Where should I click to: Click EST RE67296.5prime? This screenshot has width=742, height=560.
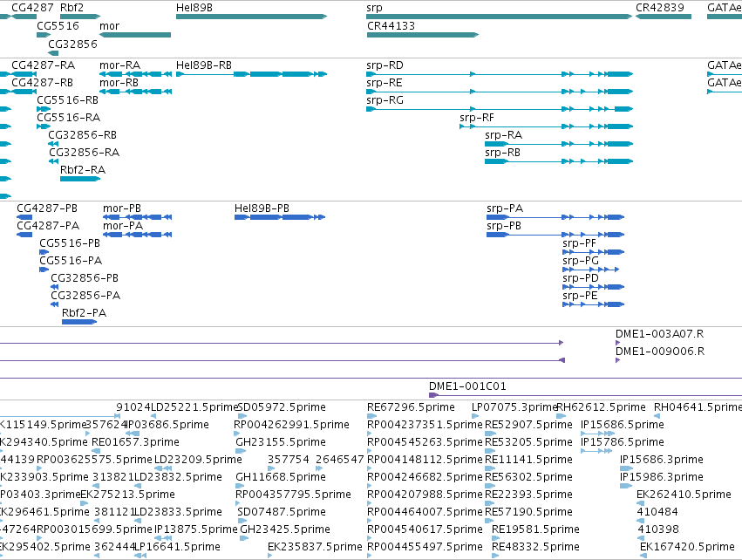coord(411,407)
